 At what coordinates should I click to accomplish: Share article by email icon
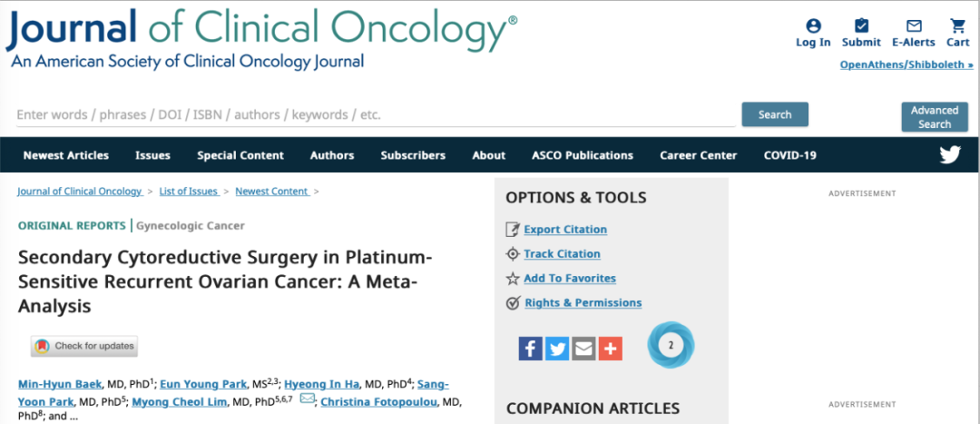pos(583,349)
